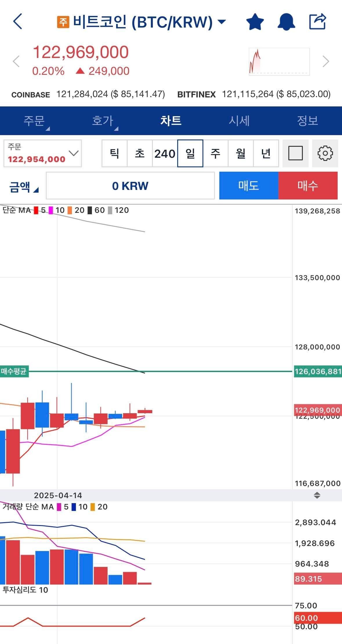Open the 시세 tab
The height and width of the screenshot is (644, 342).
pos(239,121)
